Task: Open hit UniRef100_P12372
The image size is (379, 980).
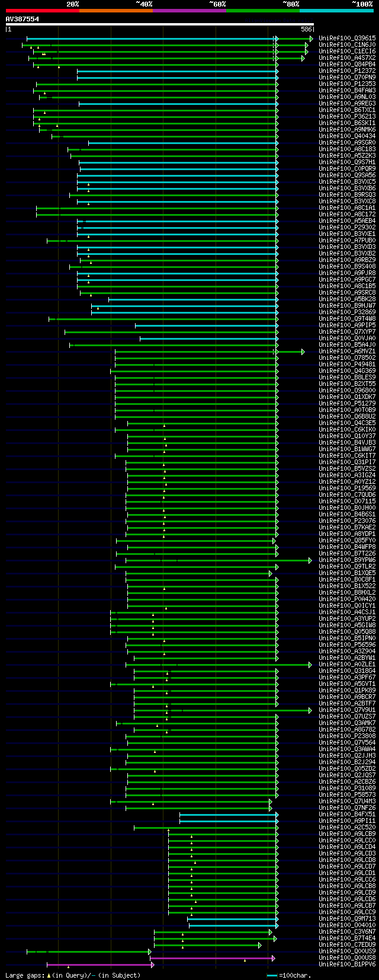Action: [347, 71]
